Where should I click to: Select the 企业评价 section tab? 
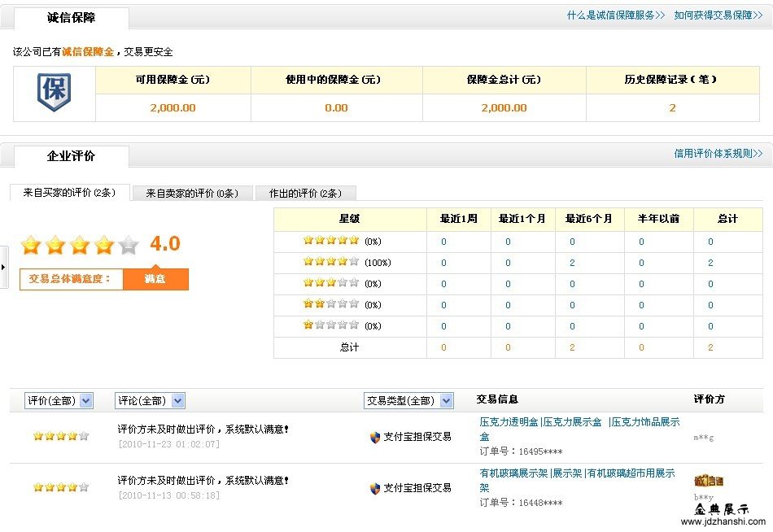click(x=72, y=156)
